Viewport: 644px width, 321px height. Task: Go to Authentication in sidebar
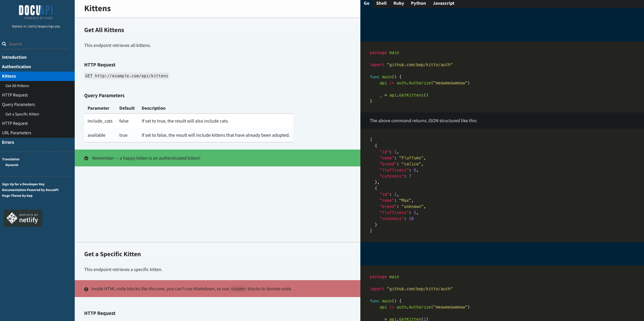37,67
